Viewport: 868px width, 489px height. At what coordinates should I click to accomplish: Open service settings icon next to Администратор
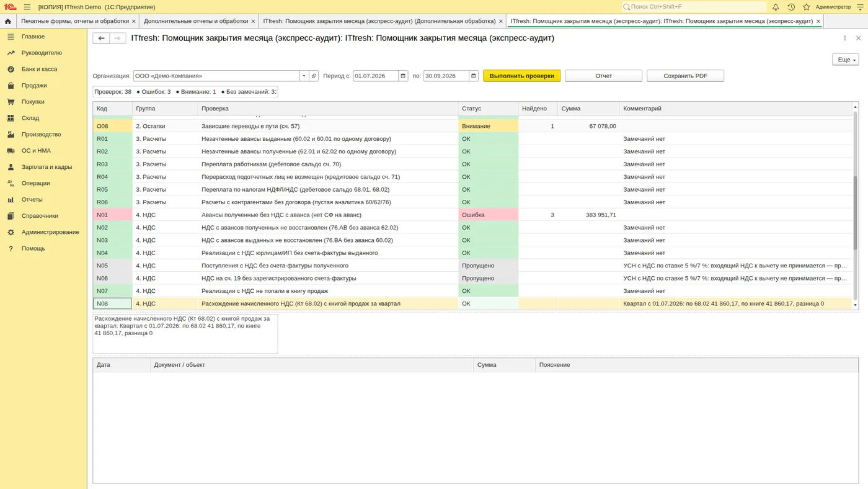[x=860, y=7]
